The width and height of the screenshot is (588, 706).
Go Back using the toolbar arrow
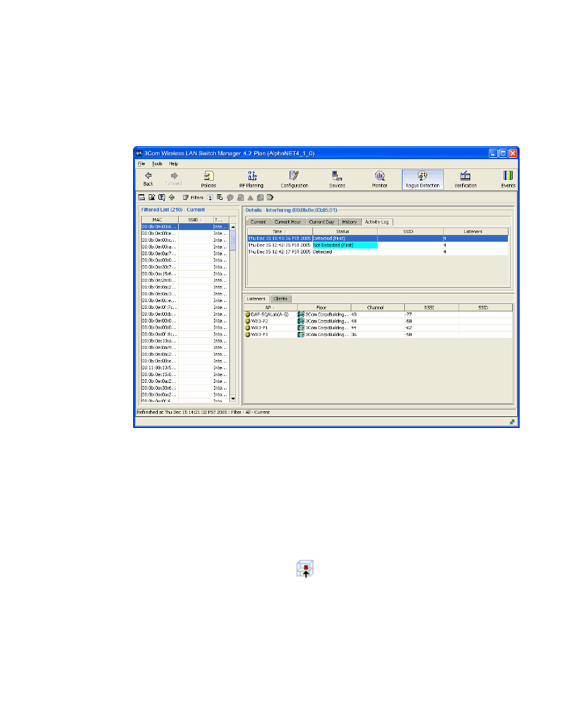tap(148, 179)
